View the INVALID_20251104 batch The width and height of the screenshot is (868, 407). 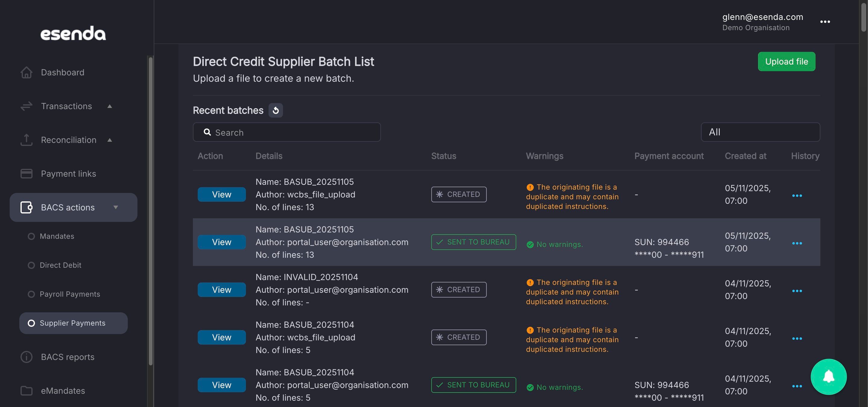point(222,290)
